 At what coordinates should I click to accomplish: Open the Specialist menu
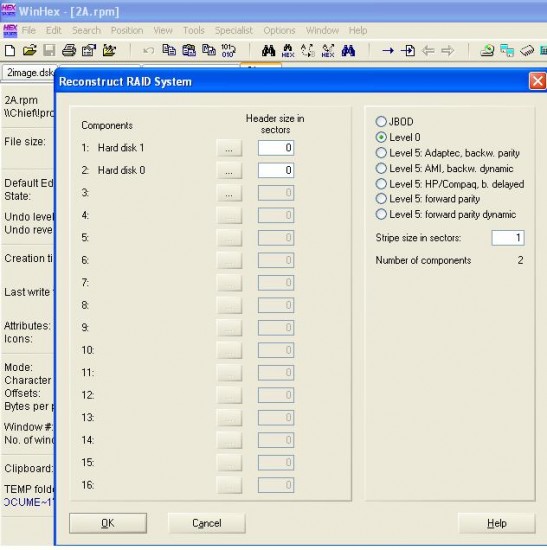pyautogui.click(x=234, y=31)
